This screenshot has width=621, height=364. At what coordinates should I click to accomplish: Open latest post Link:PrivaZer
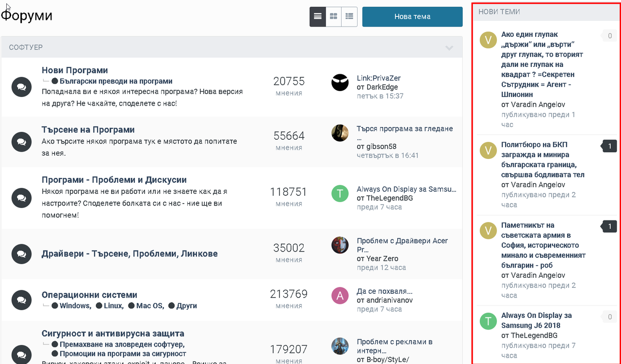(x=378, y=78)
